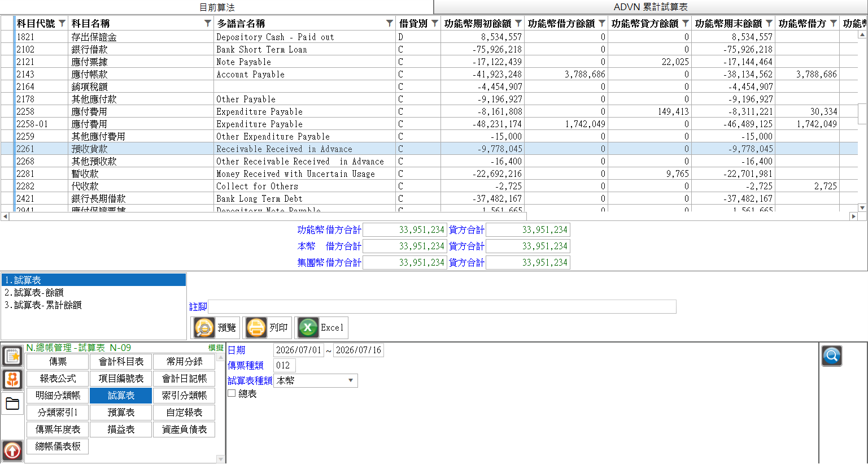Viewport: 868px width, 464px height.
Task: Click the Collect for Others cell
Action: coord(304,186)
